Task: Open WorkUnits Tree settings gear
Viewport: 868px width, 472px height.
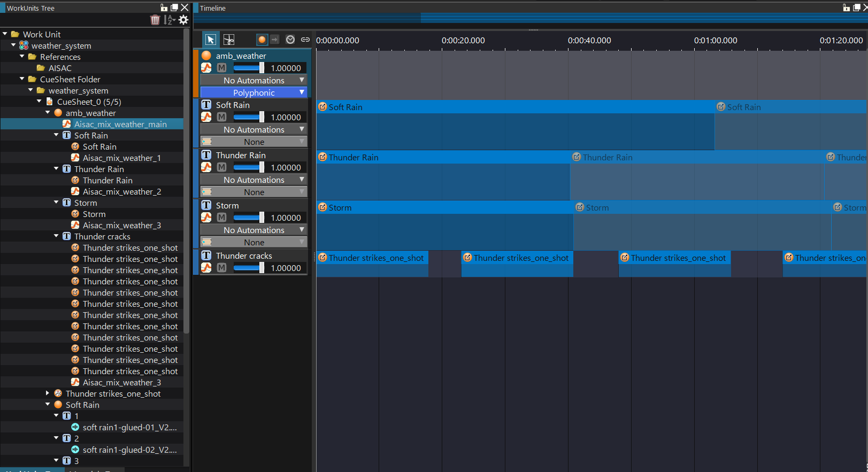Action: pos(183,20)
